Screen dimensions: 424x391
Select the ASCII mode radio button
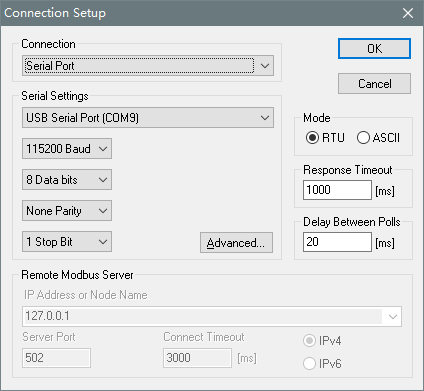pyautogui.click(x=363, y=138)
